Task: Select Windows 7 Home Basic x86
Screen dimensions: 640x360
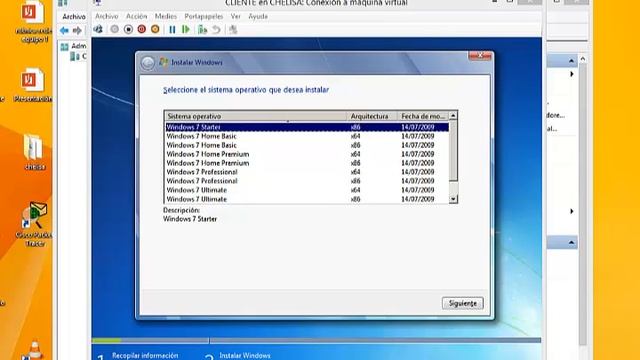Action: pos(307,145)
